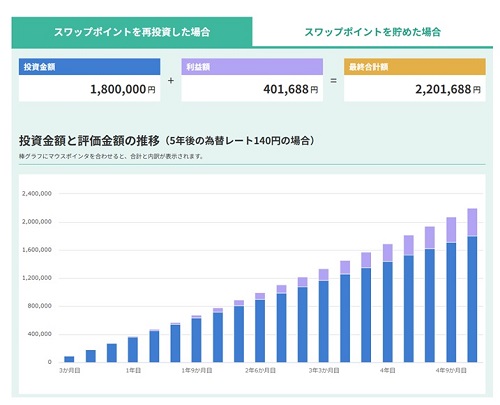Click the 1年9か月目 bar
The width and height of the screenshot is (500, 405).
point(197,339)
